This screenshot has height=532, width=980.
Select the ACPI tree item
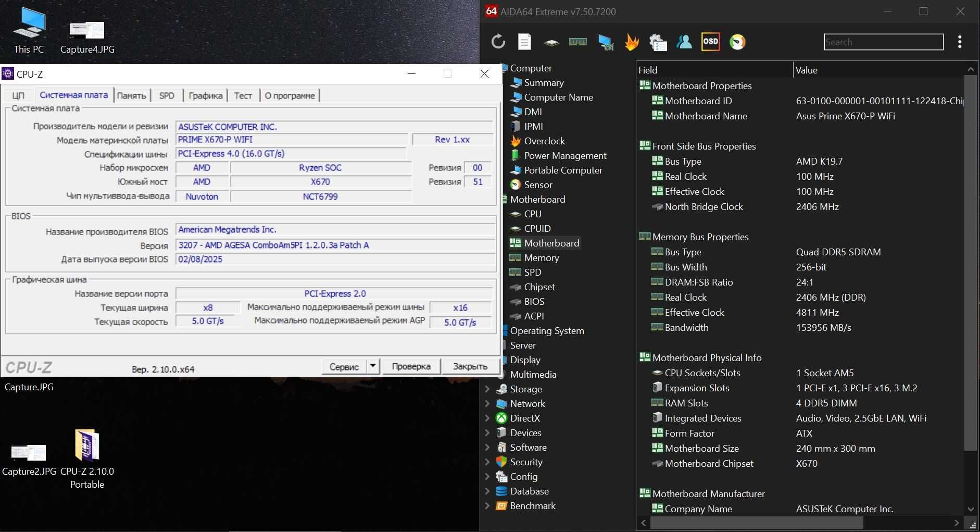pyautogui.click(x=534, y=316)
